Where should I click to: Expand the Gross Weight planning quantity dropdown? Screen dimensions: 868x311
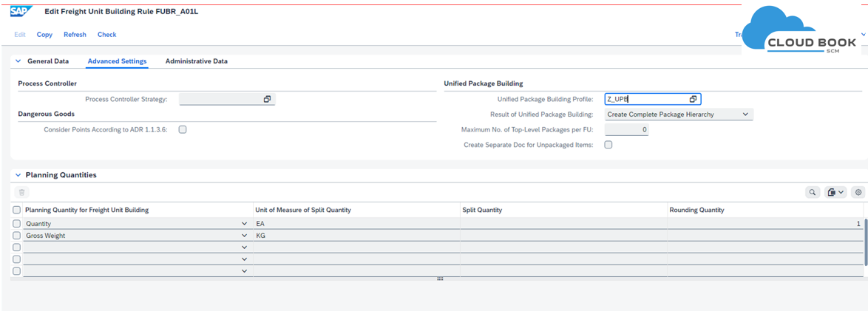coord(245,236)
